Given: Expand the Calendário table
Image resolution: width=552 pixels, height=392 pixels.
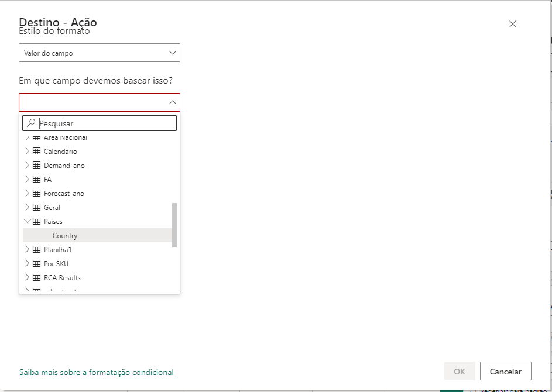Looking at the screenshot, I should pos(27,152).
